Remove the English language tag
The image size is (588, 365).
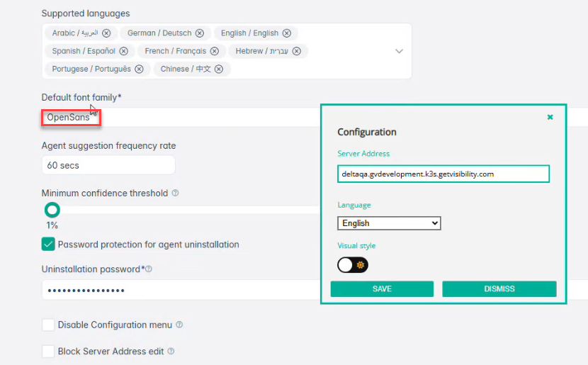(287, 33)
